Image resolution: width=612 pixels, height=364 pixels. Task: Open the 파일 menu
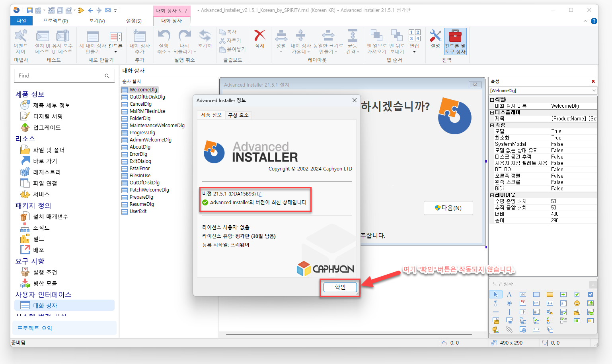click(x=21, y=21)
